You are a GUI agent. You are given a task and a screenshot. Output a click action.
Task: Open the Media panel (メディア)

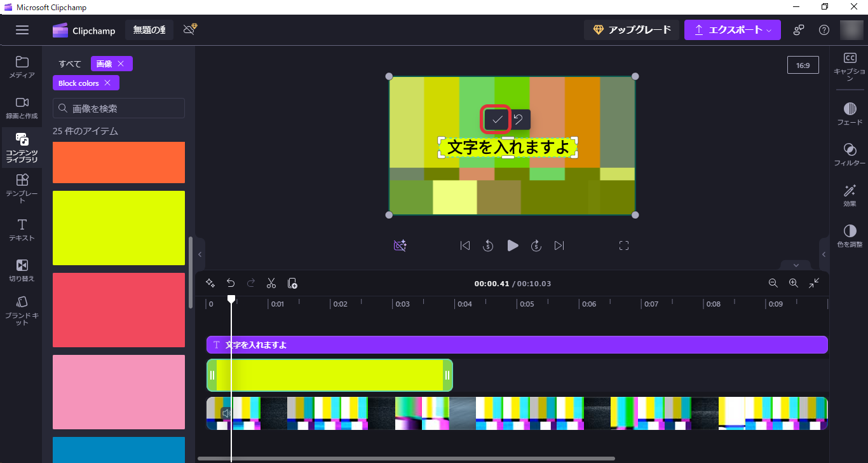tap(22, 67)
